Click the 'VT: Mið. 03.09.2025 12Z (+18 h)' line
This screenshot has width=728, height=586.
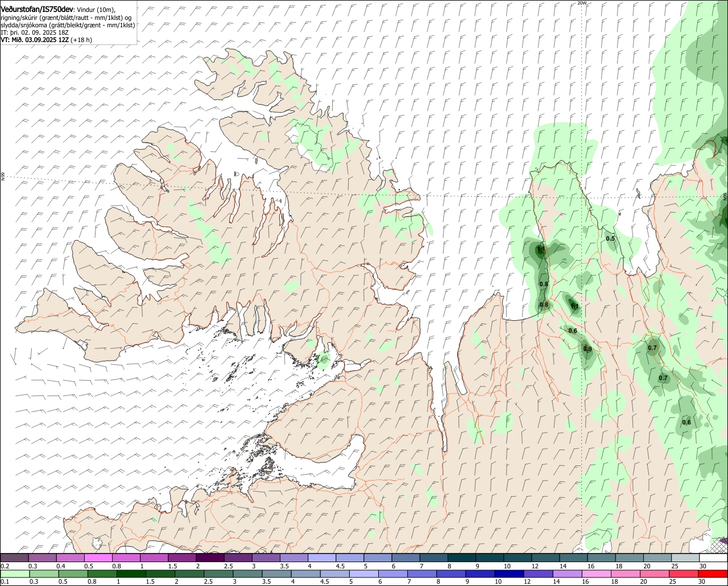(x=47, y=40)
